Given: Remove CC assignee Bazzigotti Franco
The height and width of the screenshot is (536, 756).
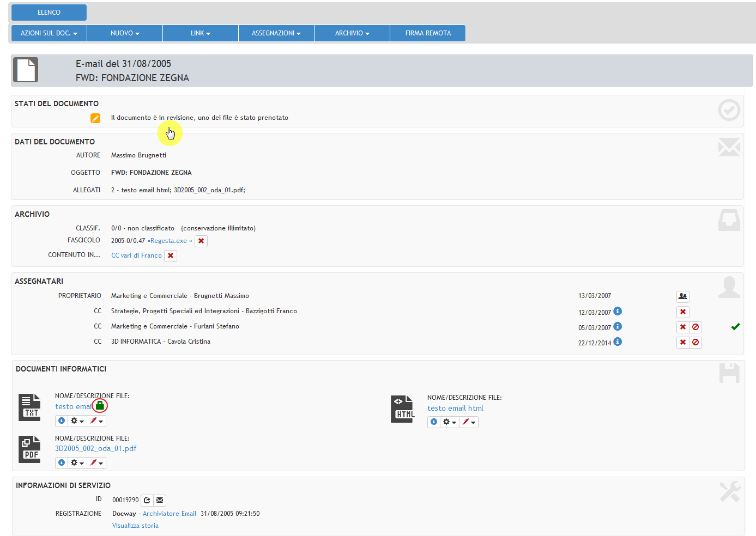Looking at the screenshot, I should click(682, 312).
